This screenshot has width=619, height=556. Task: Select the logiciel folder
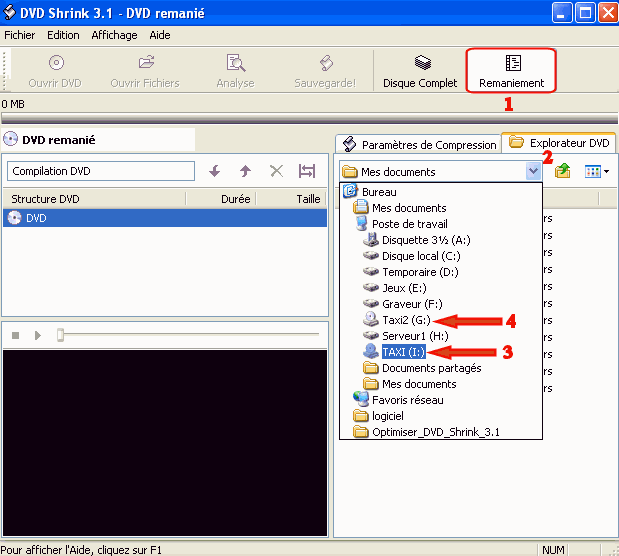388,416
